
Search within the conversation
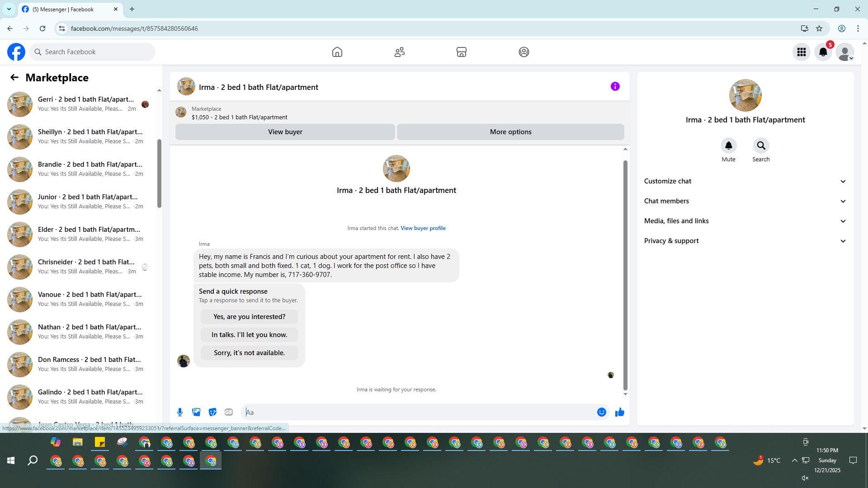[761, 145]
